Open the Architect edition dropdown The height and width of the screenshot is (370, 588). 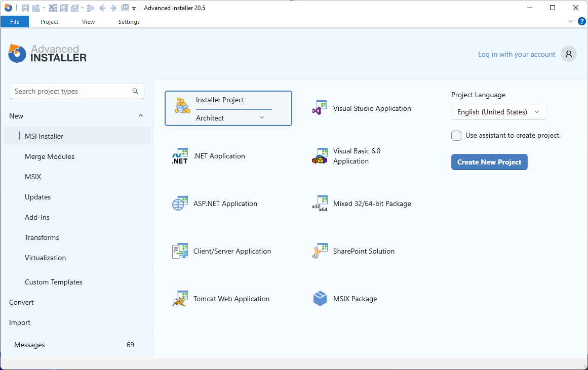coord(230,118)
